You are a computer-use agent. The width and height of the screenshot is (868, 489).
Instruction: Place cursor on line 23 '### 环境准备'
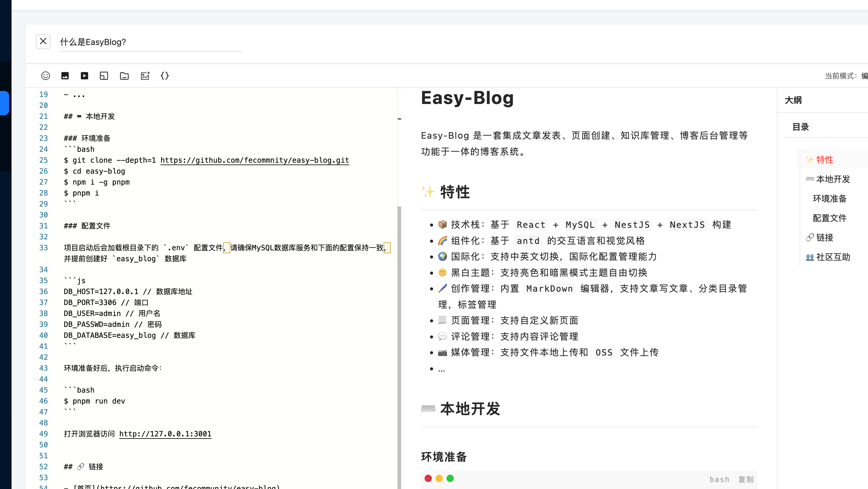click(87, 138)
